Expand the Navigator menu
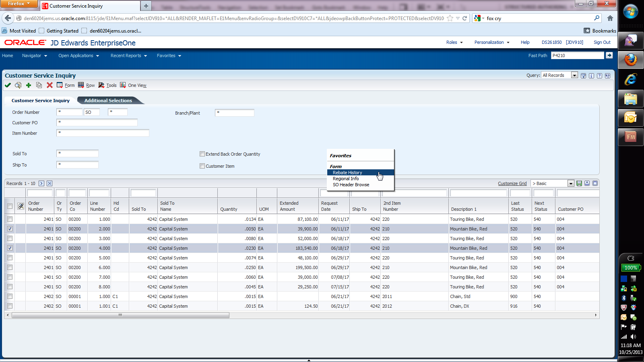The image size is (644, 362). [35, 56]
